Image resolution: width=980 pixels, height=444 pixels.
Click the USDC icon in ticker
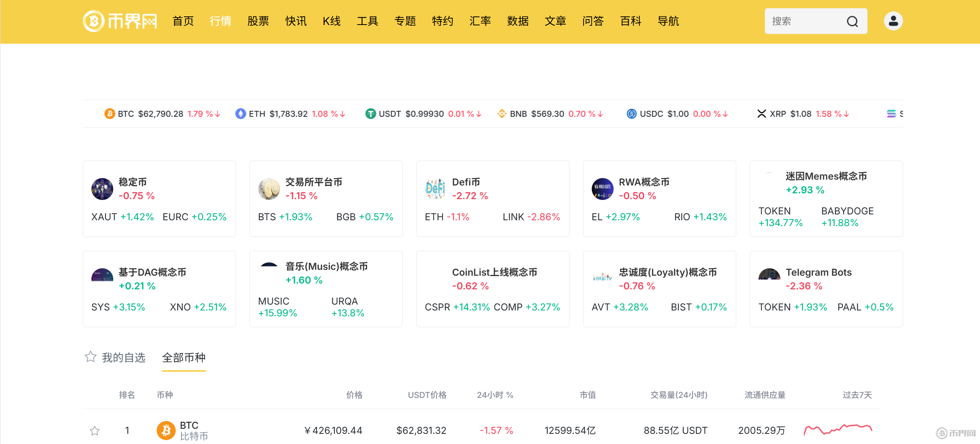(x=632, y=114)
